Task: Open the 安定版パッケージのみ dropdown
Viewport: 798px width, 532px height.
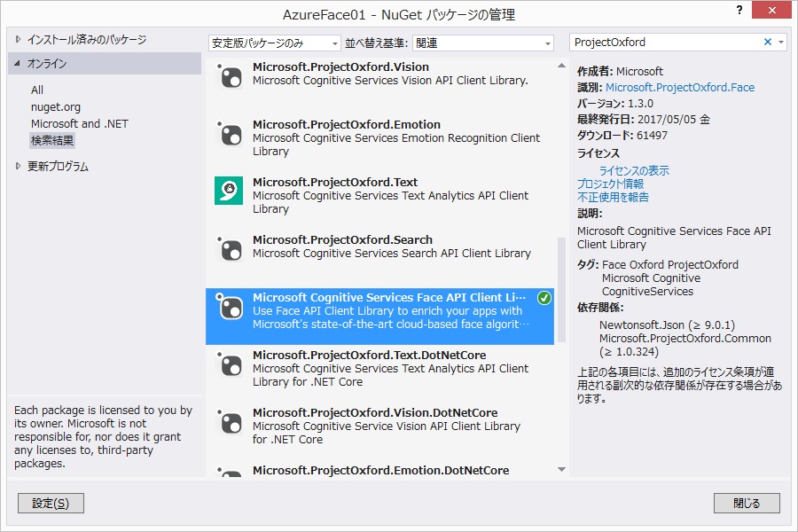Action: (274, 43)
